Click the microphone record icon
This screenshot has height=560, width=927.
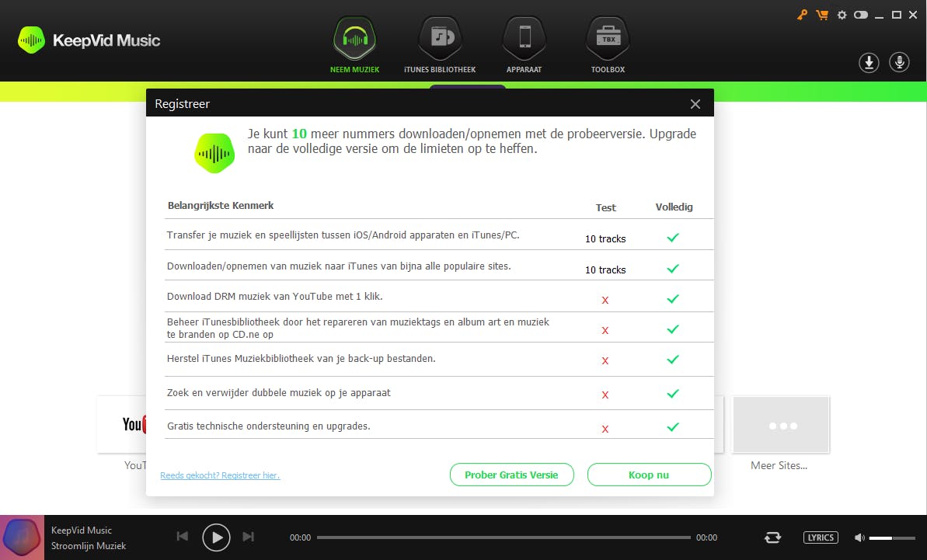coord(899,63)
